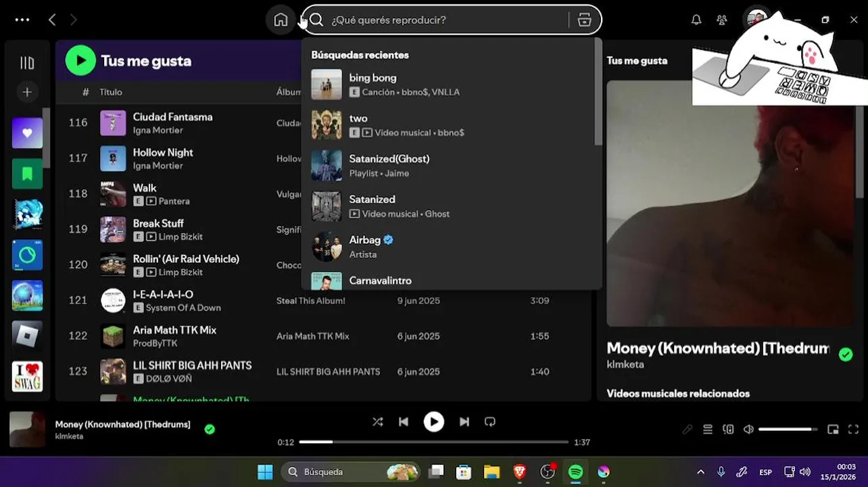Click the bottom bar album cover thumbnail
The image size is (868, 487).
click(x=27, y=430)
